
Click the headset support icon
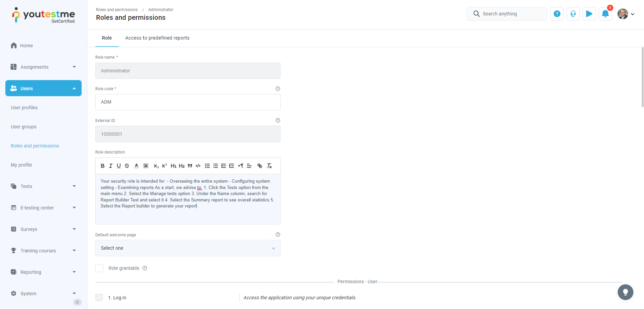point(573,14)
